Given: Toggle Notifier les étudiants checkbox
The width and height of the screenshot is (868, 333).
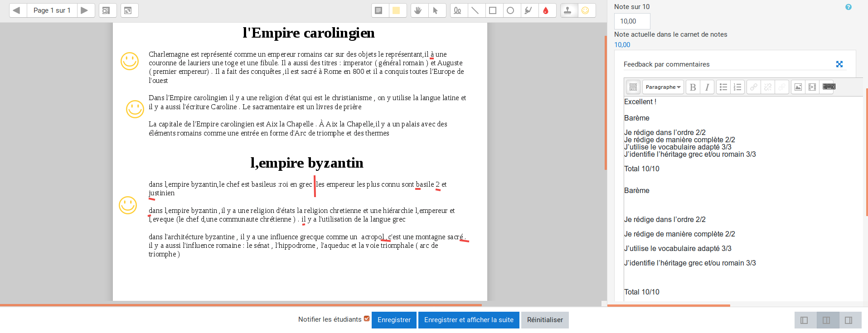Looking at the screenshot, I should [367, 319].
